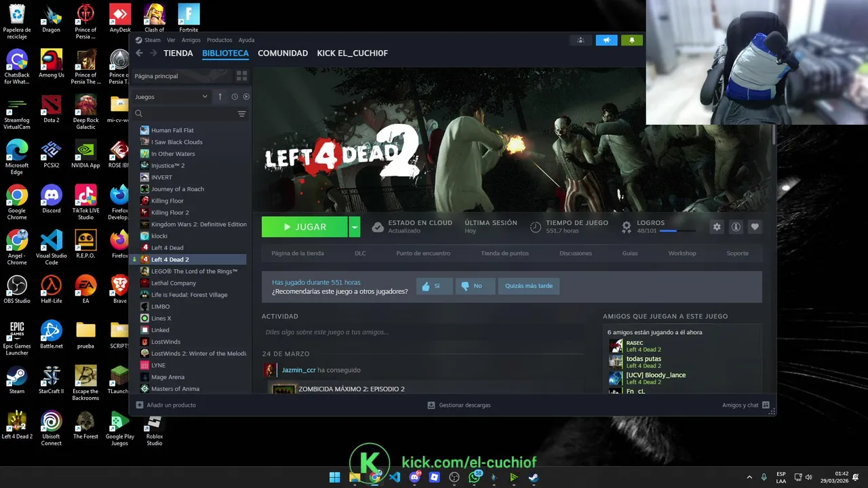868x488 pixels.
Task: Choose Quizás más tarde
Action: pos(529,286)
